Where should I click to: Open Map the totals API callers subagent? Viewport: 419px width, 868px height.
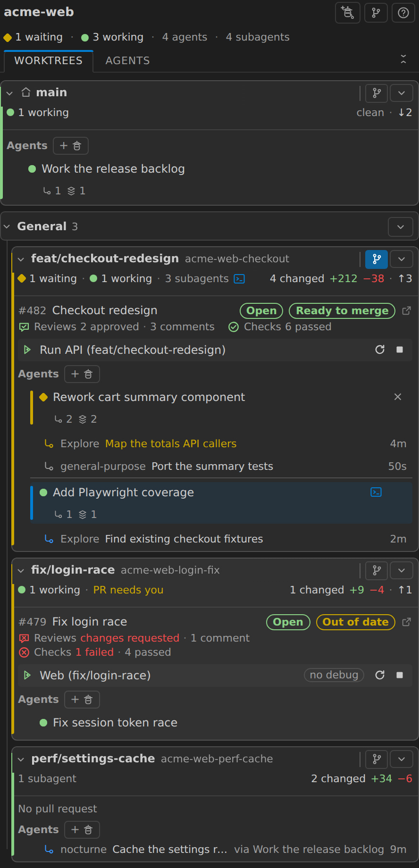pos(171,444)
